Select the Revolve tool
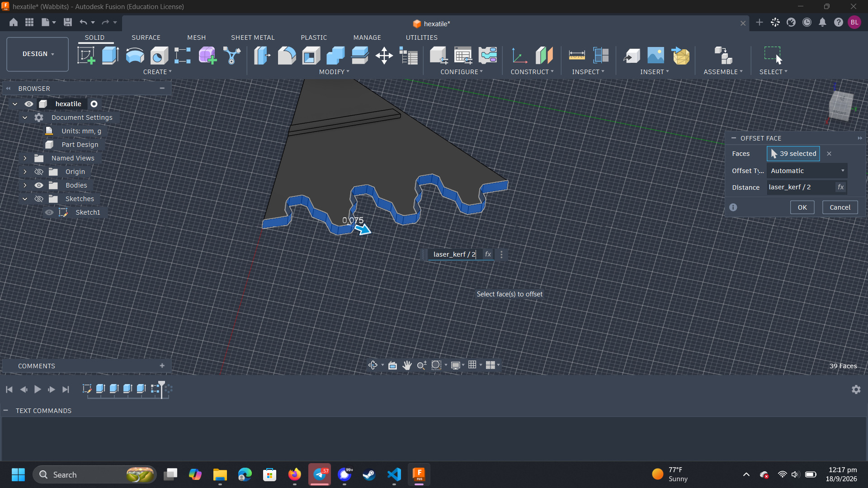 (135, 56)
